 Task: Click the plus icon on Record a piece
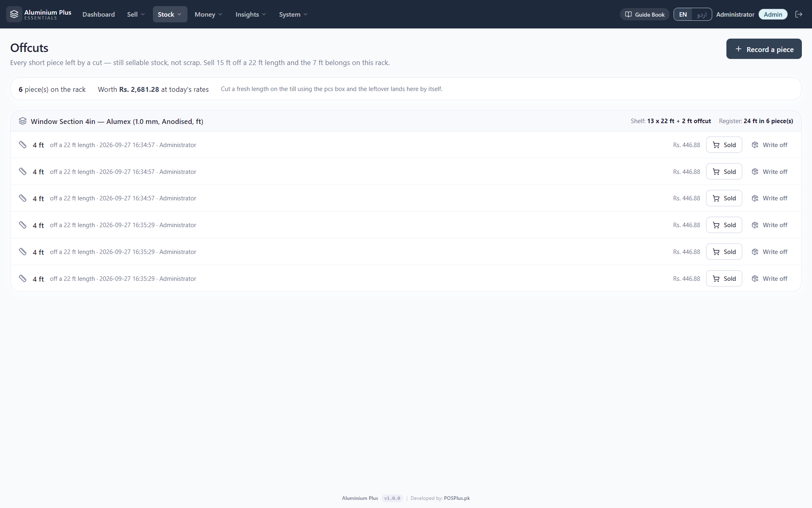click(739, 49)
